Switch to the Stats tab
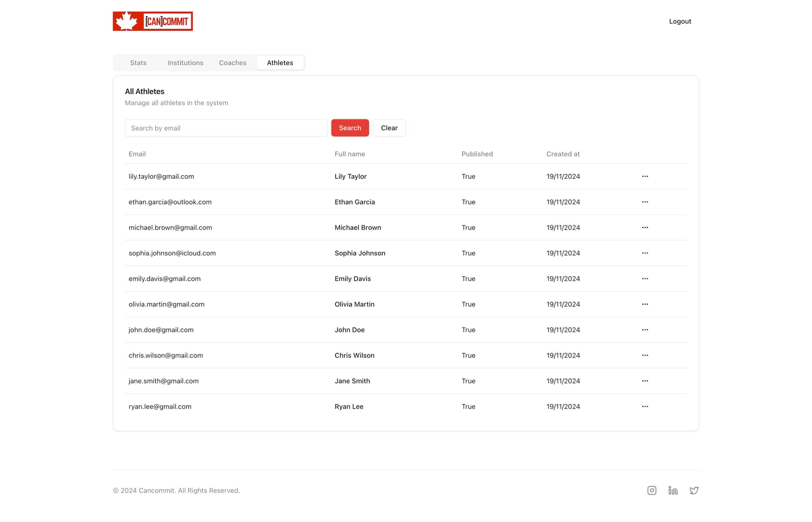The image size is (812, 522). coord(138,63)
